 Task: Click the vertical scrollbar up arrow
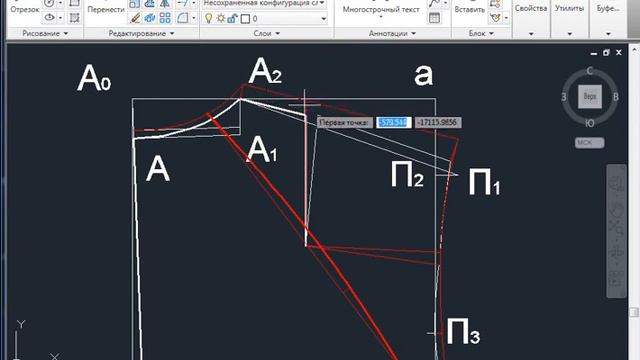click(x=635, y=49)
